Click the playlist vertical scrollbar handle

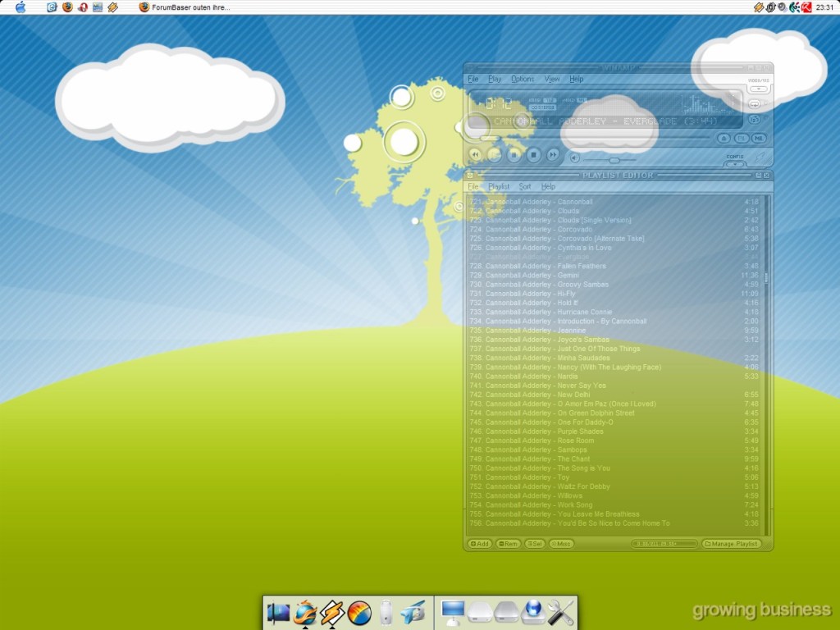[766, 277]
